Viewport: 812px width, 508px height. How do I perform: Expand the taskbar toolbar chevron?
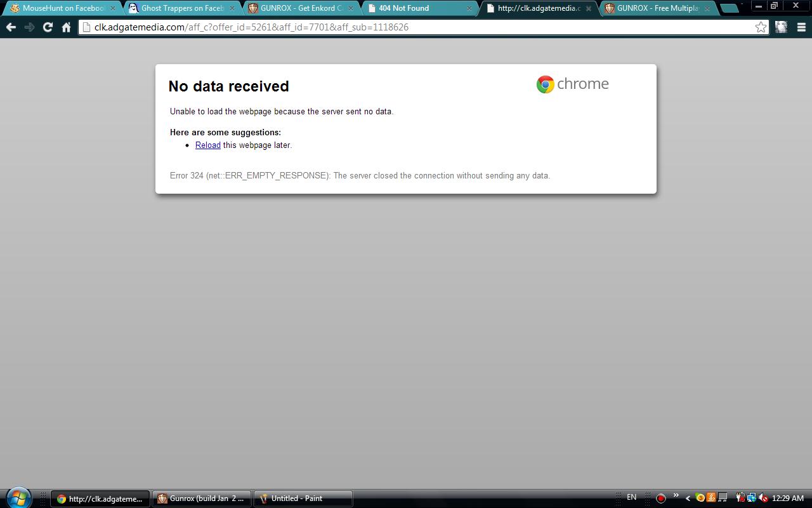[676, 495]
